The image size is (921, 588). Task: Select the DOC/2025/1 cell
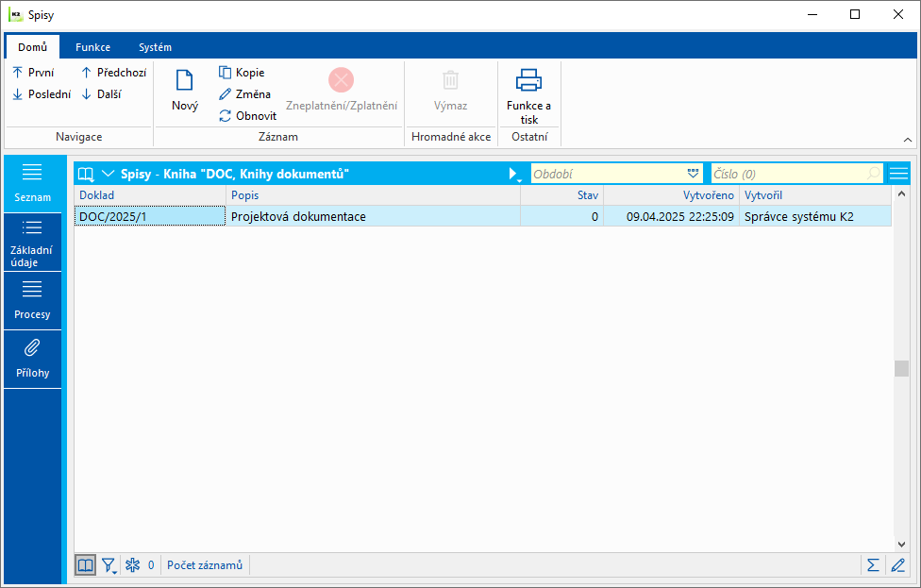[x=150, y=216]
